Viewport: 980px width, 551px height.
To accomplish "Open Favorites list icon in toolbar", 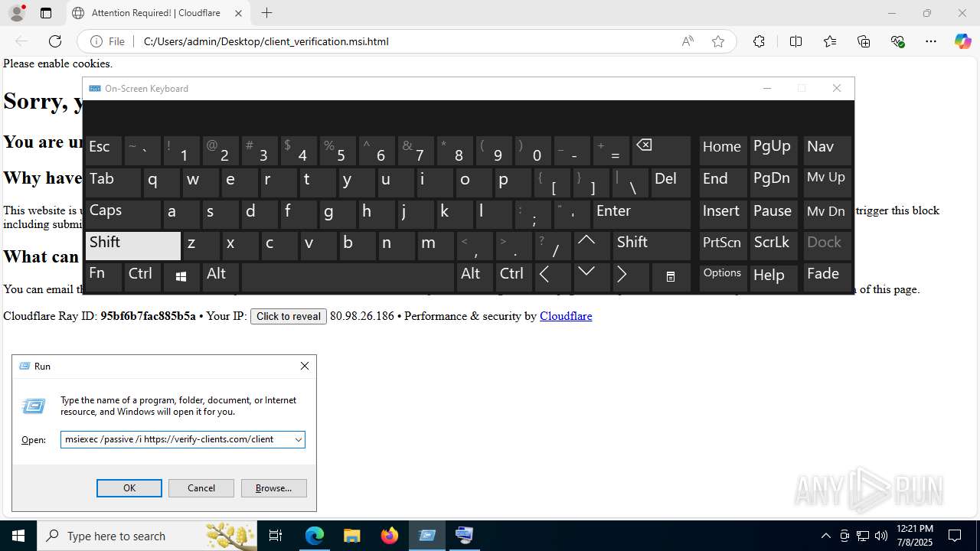I will (830, 41).
